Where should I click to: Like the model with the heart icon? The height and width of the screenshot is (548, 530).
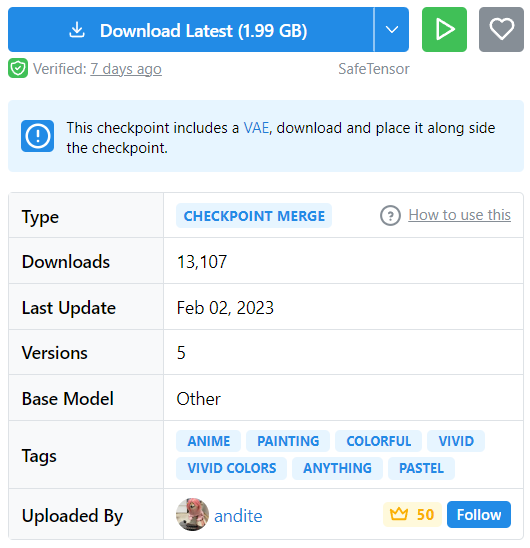[501, 30]
